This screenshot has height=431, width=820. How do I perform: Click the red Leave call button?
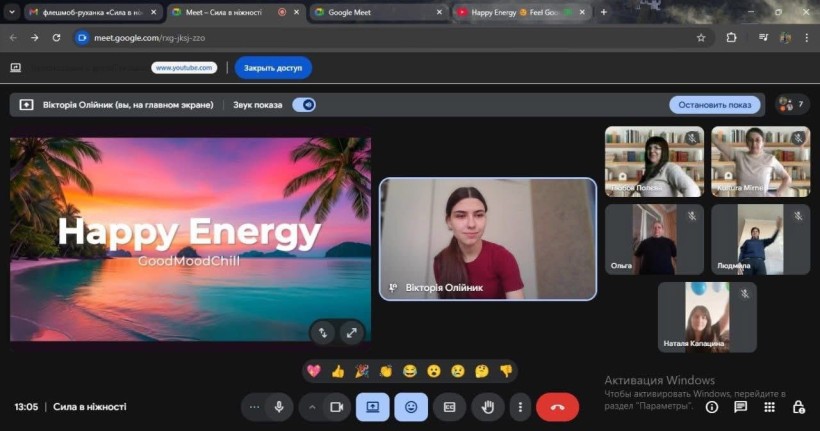coord(557,407)
